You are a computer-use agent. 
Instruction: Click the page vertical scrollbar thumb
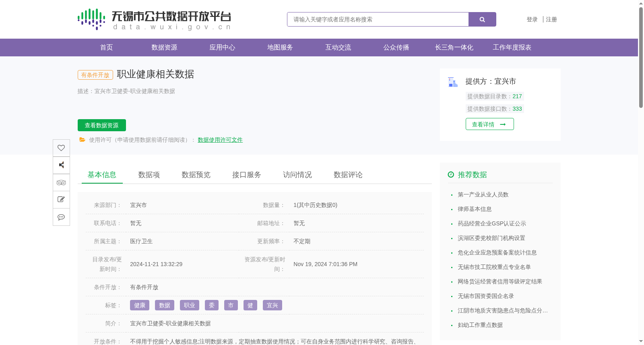pos(641,57)
